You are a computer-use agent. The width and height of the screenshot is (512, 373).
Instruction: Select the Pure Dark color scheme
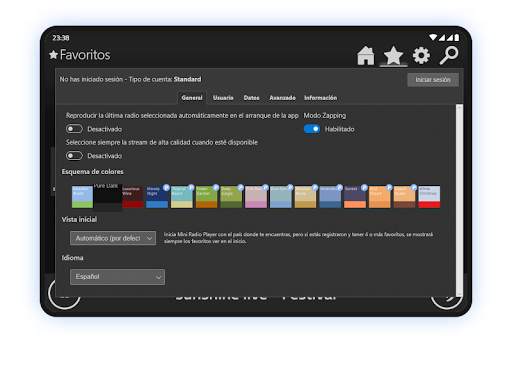click(x=107, y=197)
